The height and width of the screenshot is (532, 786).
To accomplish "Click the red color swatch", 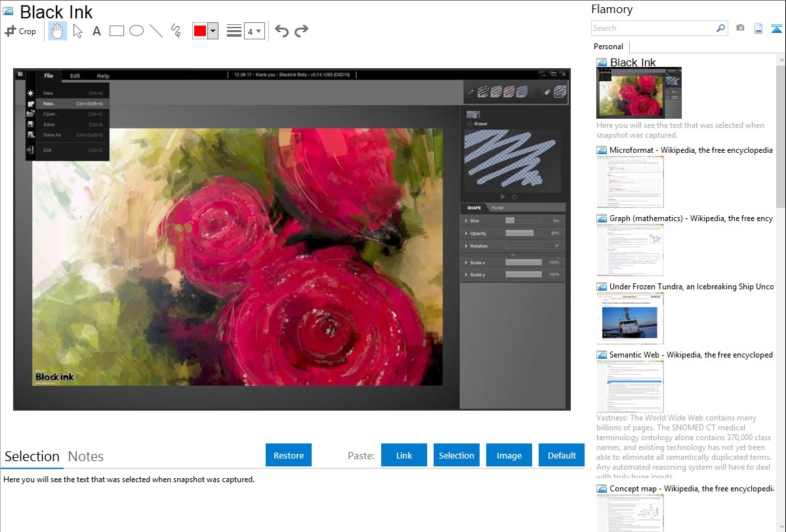I will pos(200,31).
